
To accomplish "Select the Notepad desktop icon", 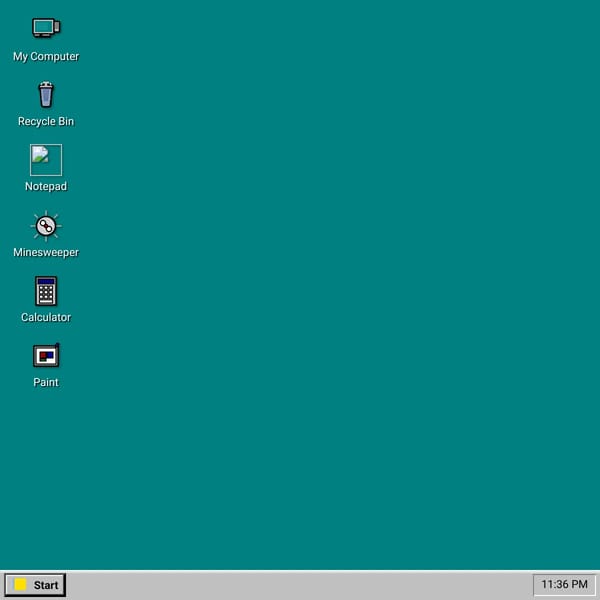I will click(x=46, y=160).
